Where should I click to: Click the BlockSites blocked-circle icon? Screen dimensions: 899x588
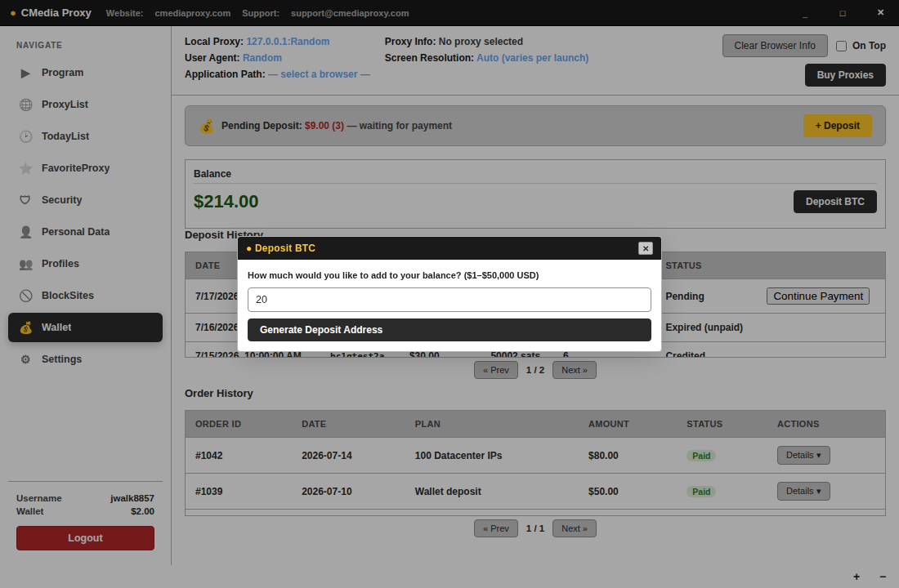(x=26, y=296)
